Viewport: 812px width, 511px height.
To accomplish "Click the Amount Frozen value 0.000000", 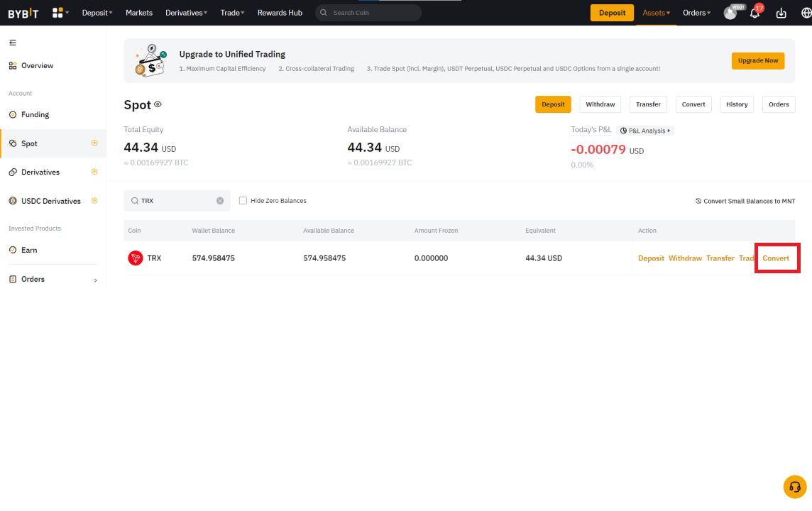I will (x=431, y=258).
